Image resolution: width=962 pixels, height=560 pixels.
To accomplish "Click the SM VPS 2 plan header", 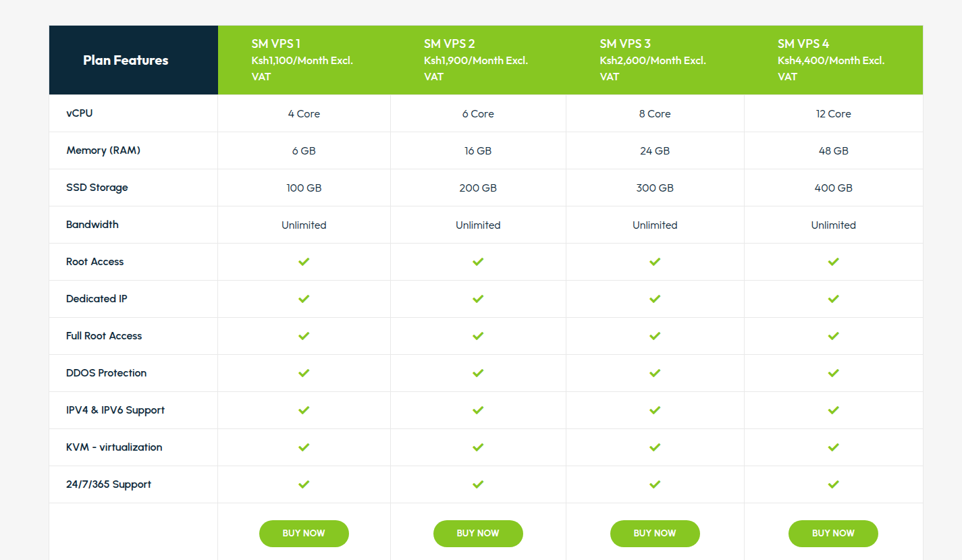I will 478,60.
